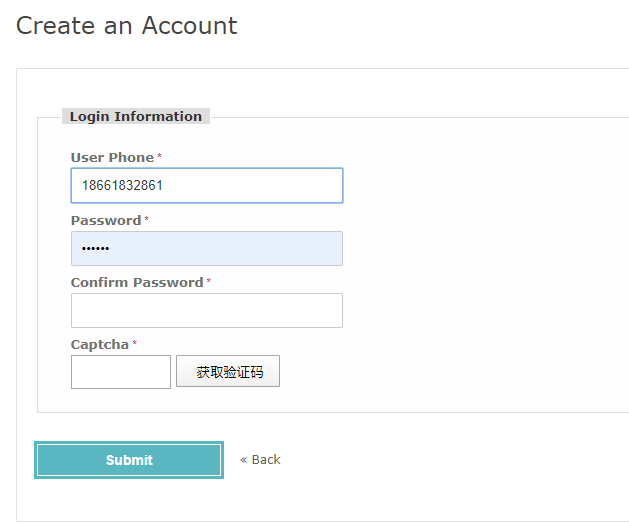Go back using the Back link
This screenshot has width=629, height=524.
(266, 459)
